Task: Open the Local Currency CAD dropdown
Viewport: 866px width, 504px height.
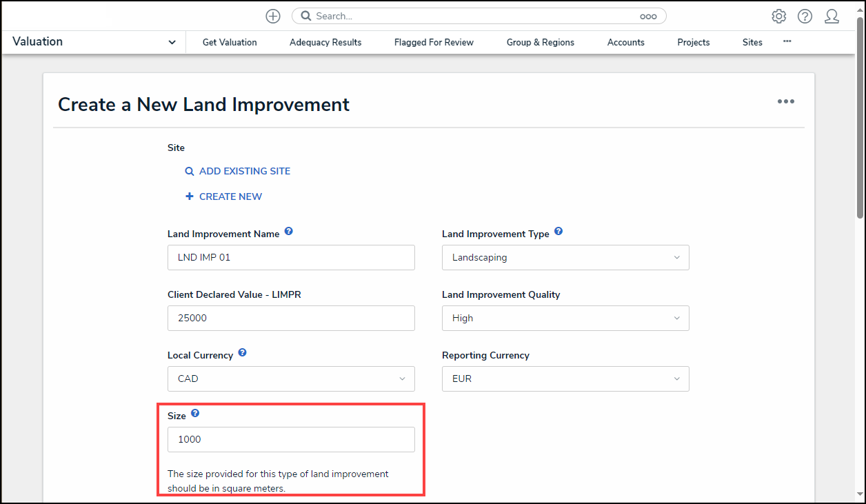Action: (291, 379)
